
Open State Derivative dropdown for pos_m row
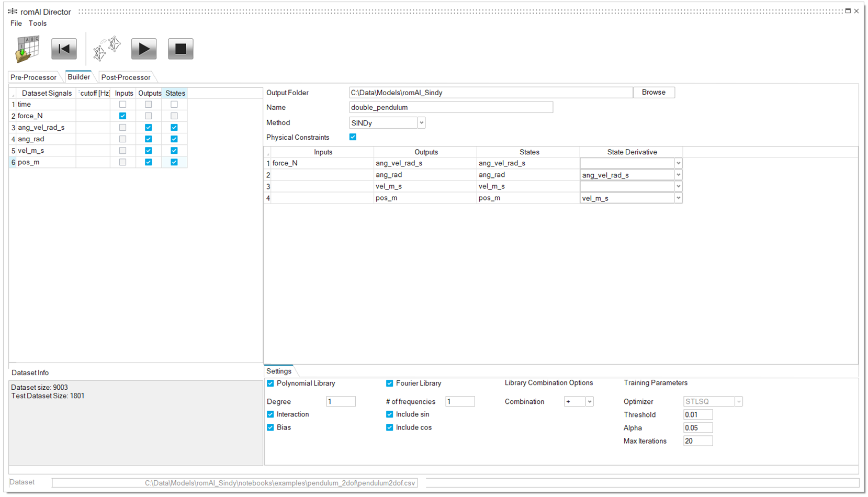pos(678,198)
